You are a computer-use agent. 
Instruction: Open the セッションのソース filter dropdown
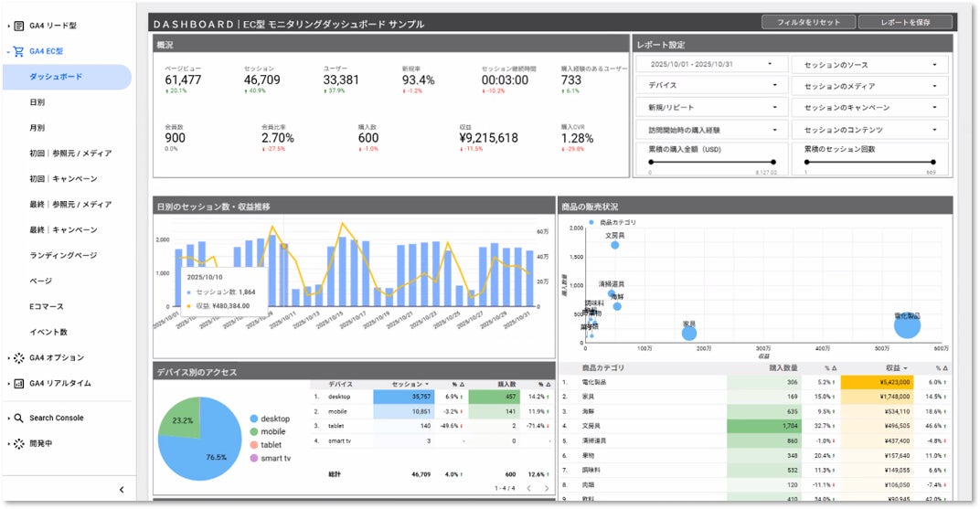coord(869,65)
